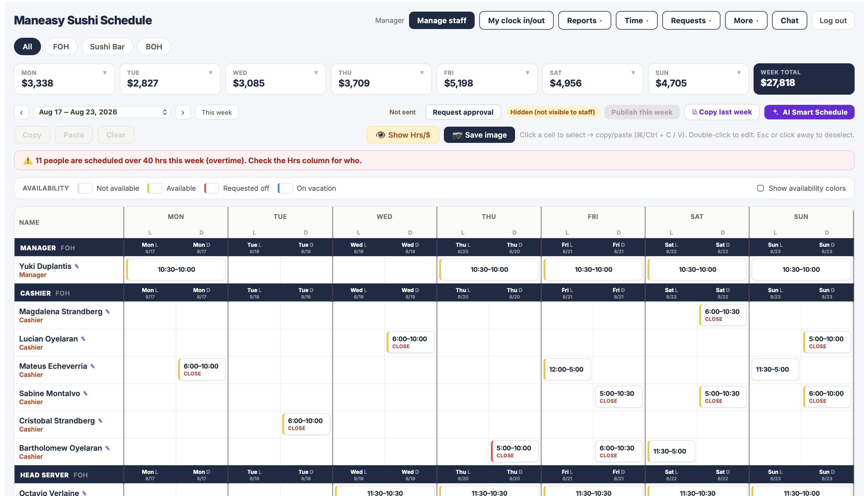Switch to the Sushi Bar tab
This screenshot has height=496, width=868.
(107, 47)
